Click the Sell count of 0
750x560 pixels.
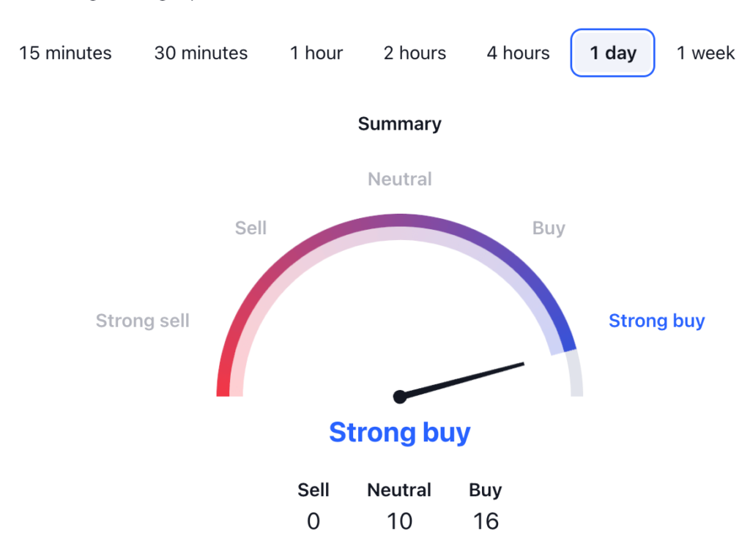click(313, 521)
